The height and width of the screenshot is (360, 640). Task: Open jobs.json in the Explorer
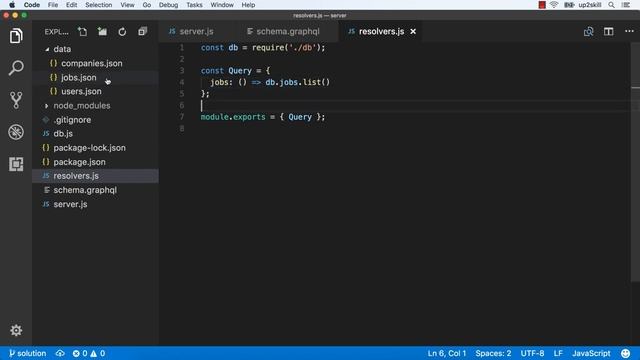pyautogui.click(x=79, y=78)
